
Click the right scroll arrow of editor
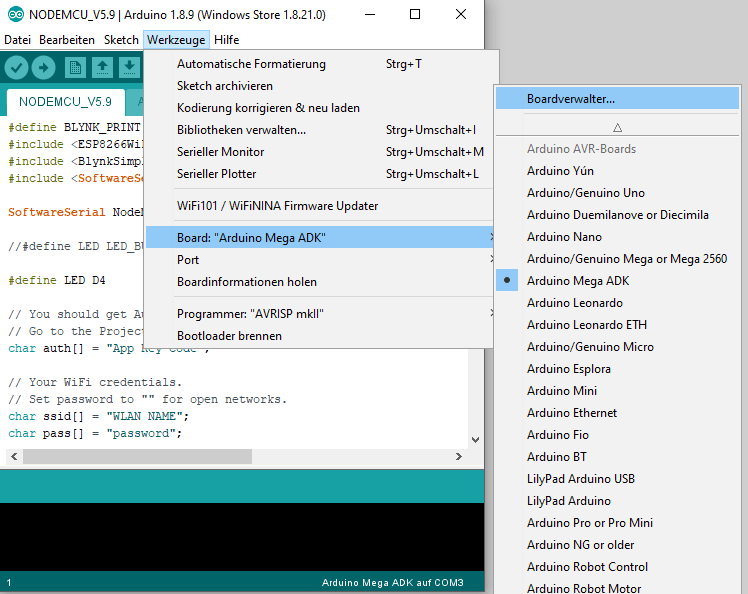(x=458, y=457)
